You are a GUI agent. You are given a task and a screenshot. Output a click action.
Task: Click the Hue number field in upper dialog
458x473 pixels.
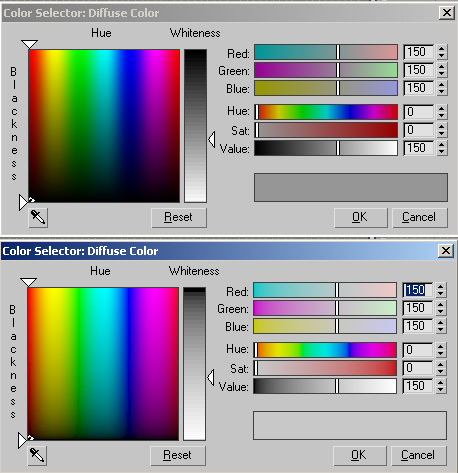(x=419, y=112)
